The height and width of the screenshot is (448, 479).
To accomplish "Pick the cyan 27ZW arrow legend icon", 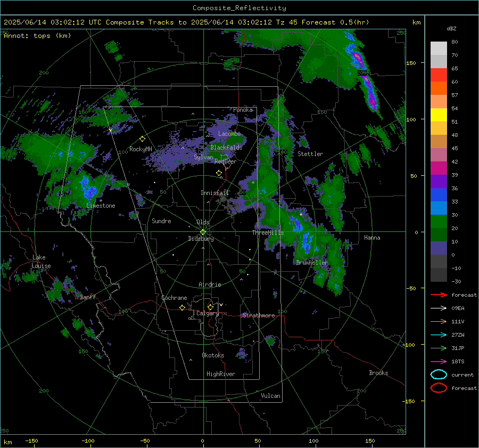I will coord(439,335).
